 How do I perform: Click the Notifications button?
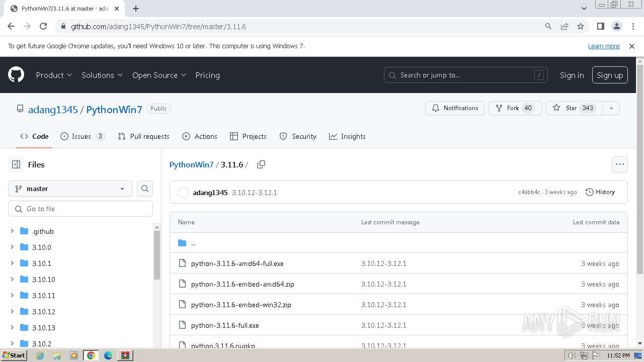pyautogui.click(x=455, y=108)
